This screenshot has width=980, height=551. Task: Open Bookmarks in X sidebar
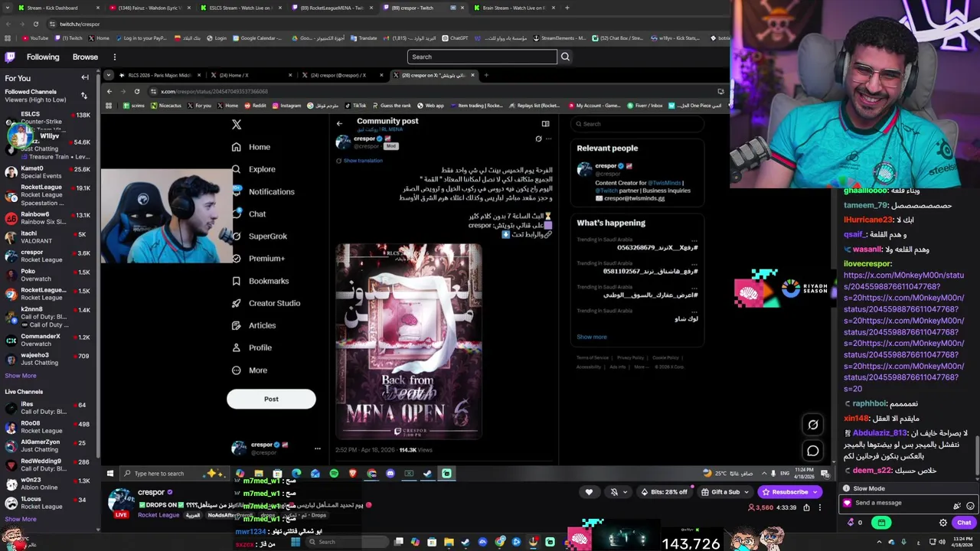(x=260, y=281)
